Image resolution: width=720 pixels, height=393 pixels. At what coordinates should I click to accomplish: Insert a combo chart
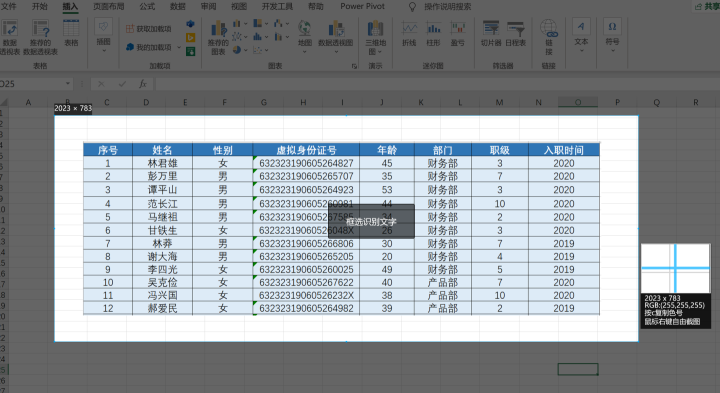coord(278,37)
